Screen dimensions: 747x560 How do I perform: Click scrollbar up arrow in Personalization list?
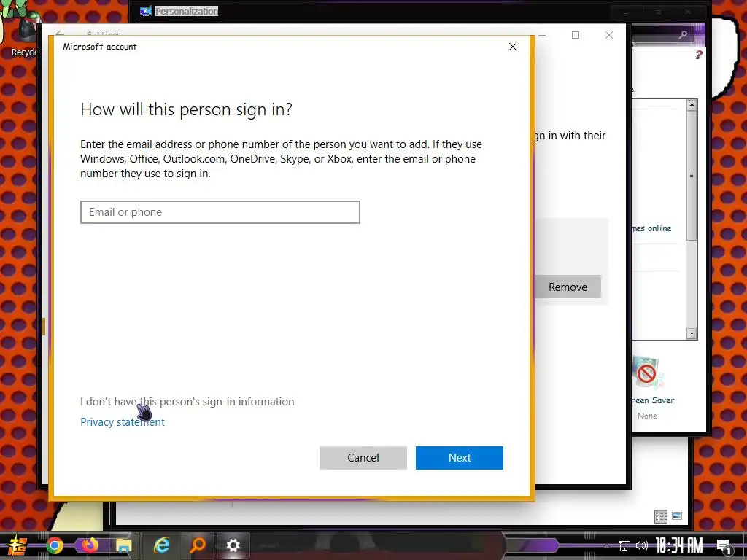pyautogui.click(x=692, y=105)
